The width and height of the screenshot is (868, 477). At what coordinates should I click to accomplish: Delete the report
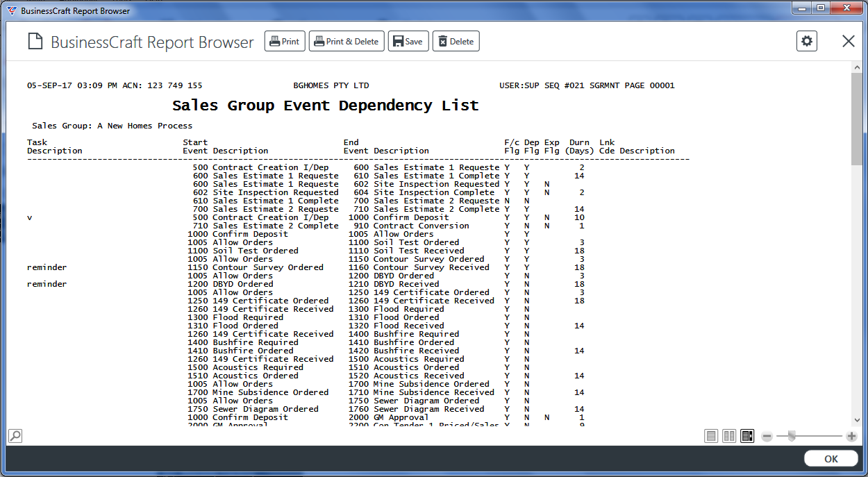tap(456, 42)
